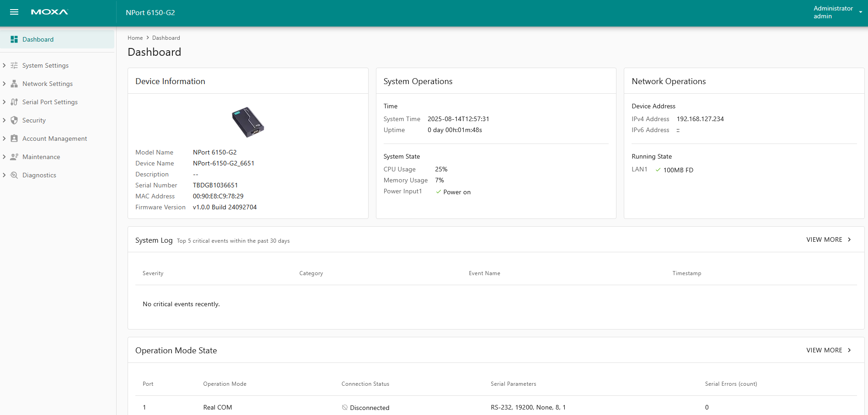Go to Home in breadcrumb

point(135,38)
